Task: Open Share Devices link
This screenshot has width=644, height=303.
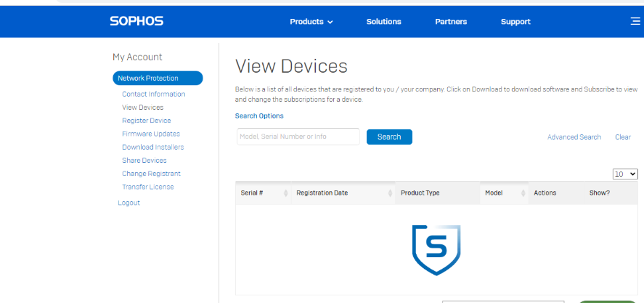Action: tap(144, 161)
